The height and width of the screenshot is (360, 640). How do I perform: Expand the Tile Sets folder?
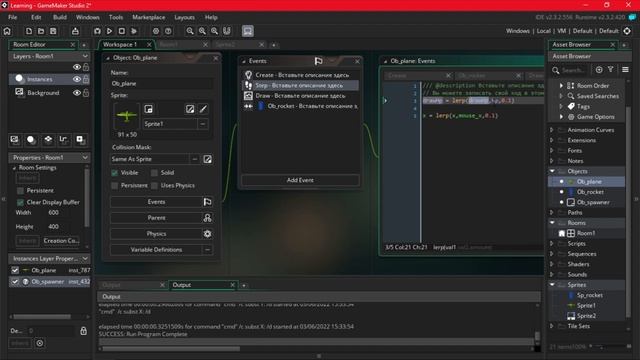tap(552, 326)
